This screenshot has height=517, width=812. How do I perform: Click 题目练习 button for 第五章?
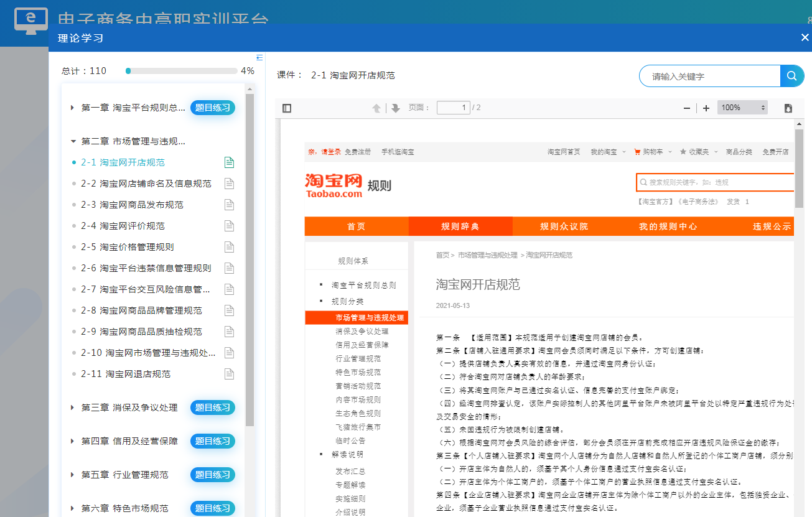[213, 475]
